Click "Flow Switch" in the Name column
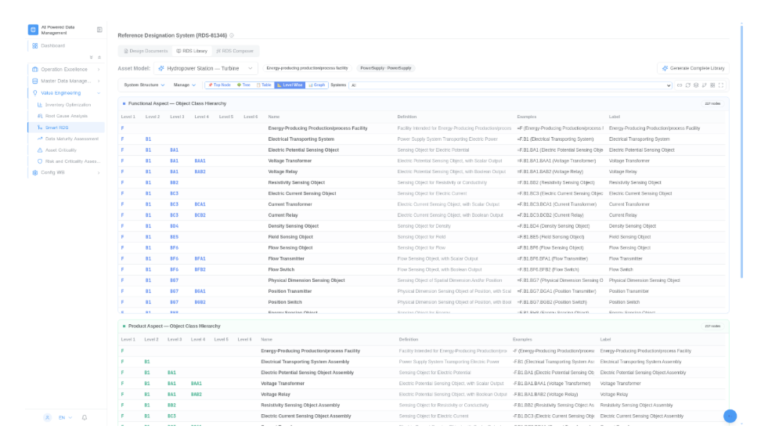768x447 pixels. 281,269
